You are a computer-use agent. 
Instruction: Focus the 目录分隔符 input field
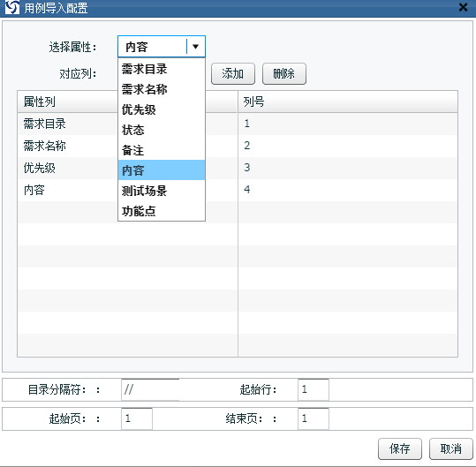pos(150,389)
